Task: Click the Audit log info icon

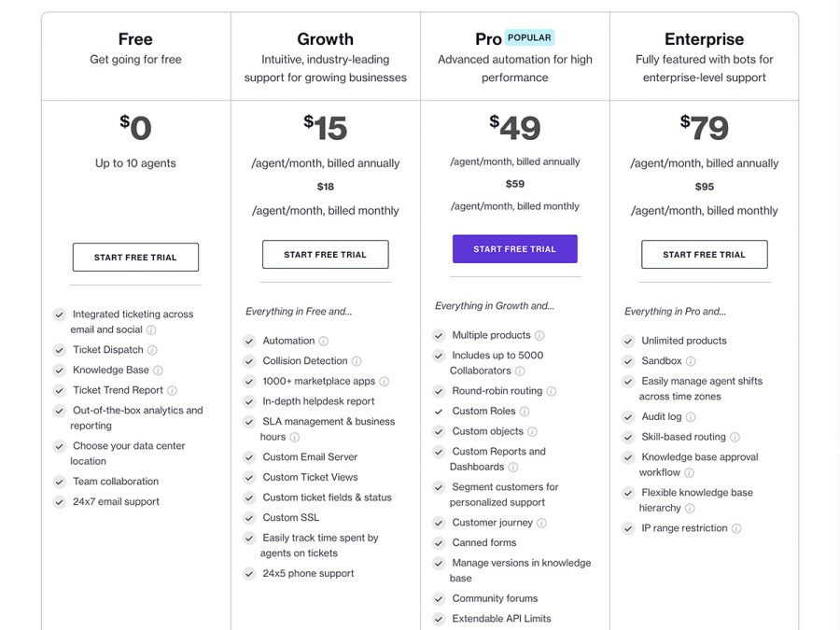Action: (690, 416)
